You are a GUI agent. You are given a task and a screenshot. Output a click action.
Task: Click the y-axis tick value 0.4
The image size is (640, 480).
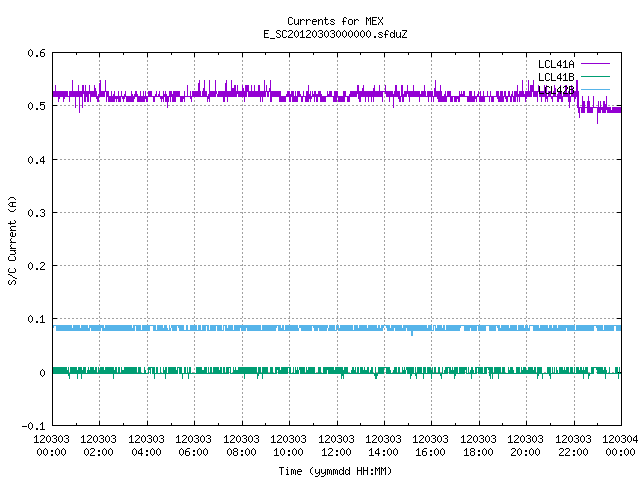pyautogui.click(x=36, y=160)
